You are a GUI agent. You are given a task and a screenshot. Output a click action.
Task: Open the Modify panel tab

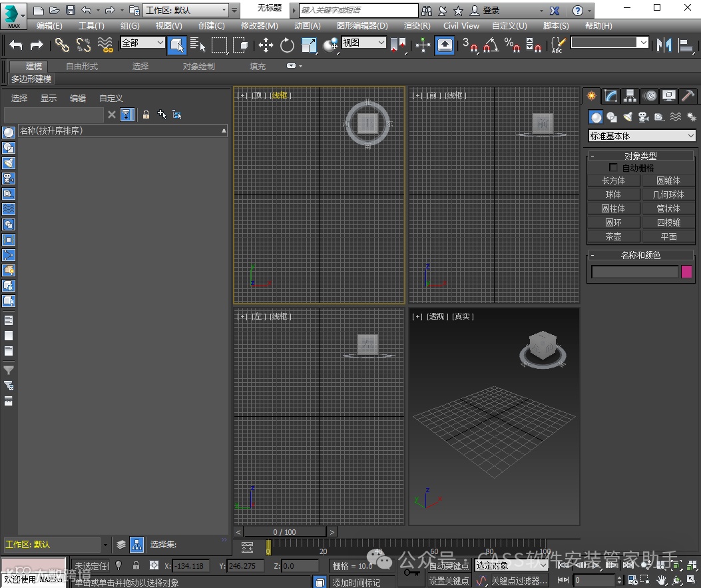610,96
